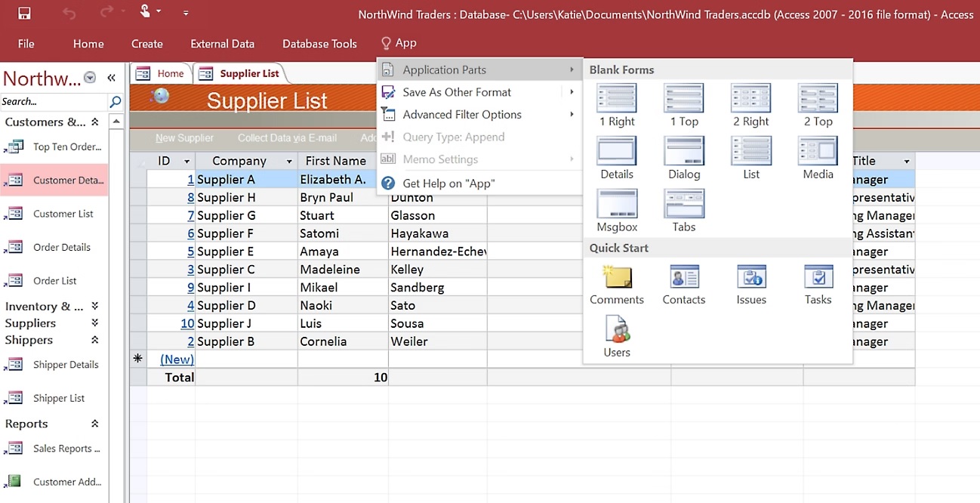Expand the Reports group chevron

coord(94,423)
